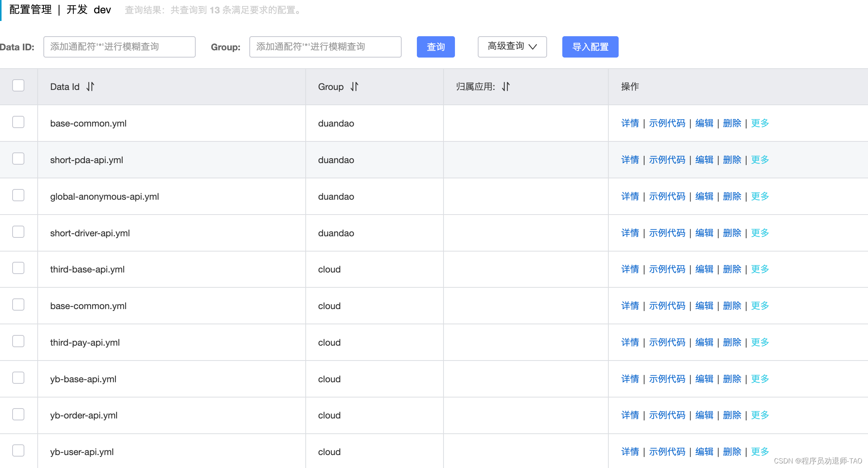Viewport: 868px width, 468px height.
Task: Check the yb-order-api.yml row checkbox
Action: tap(18, 414)
